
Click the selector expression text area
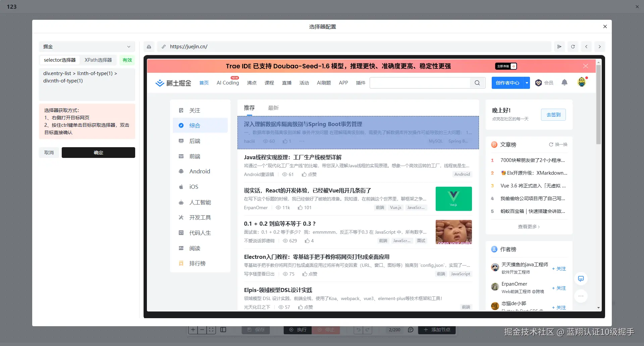click(87, 84)
